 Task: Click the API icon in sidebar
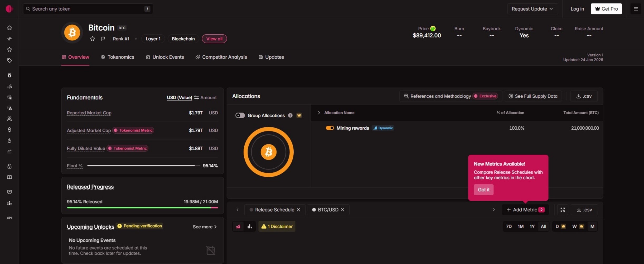9,218
